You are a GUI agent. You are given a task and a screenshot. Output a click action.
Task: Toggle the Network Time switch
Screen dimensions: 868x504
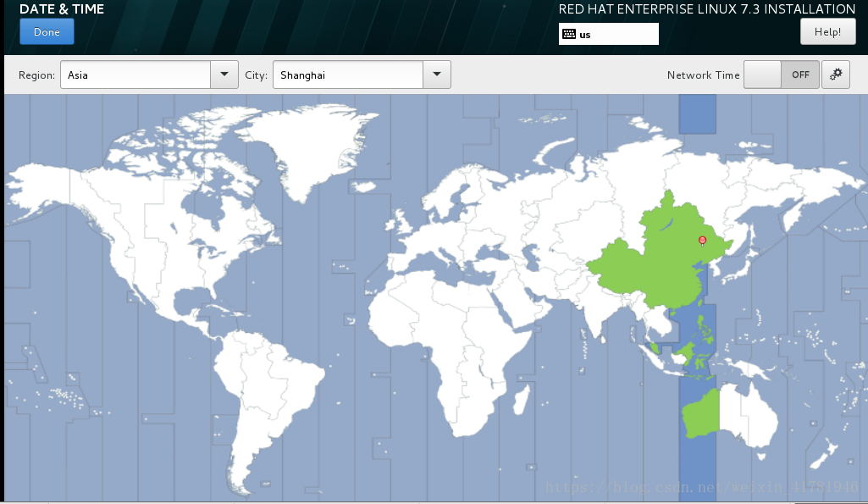click(781, 75)
